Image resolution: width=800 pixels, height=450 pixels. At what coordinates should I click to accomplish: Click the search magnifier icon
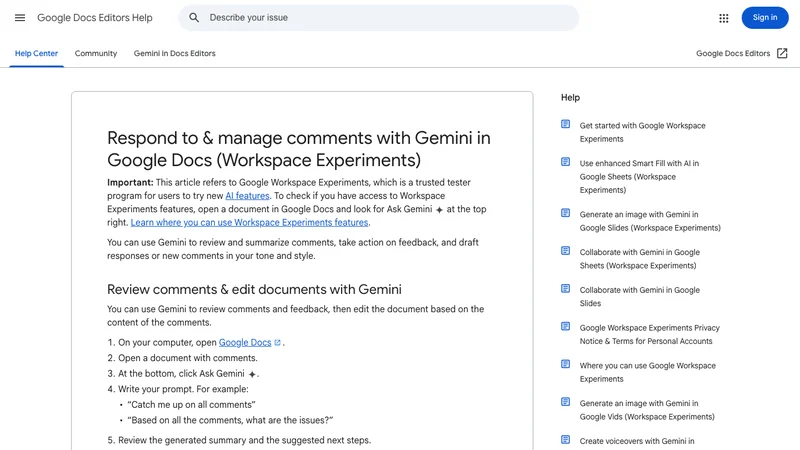(194, 18)
